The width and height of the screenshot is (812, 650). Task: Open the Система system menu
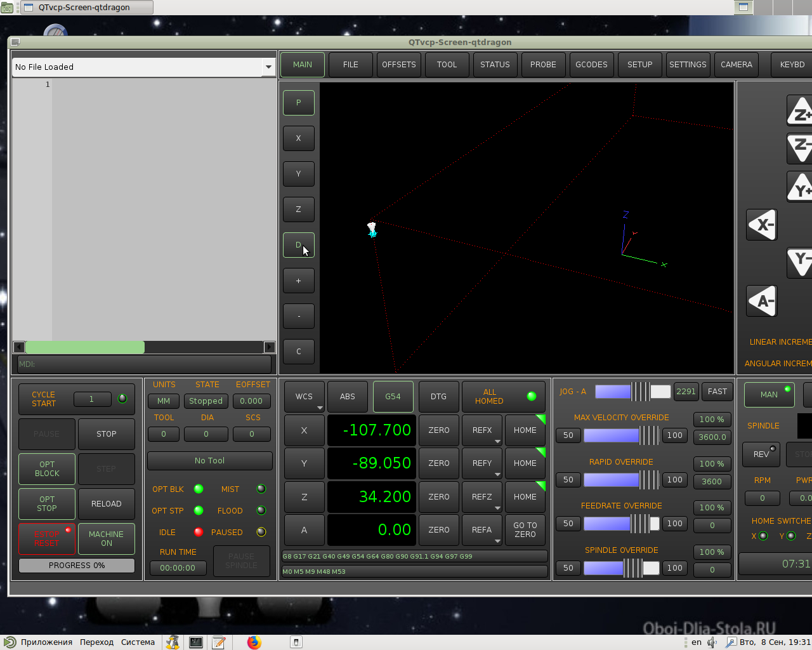pyautogui.click(x=138, y=642)
